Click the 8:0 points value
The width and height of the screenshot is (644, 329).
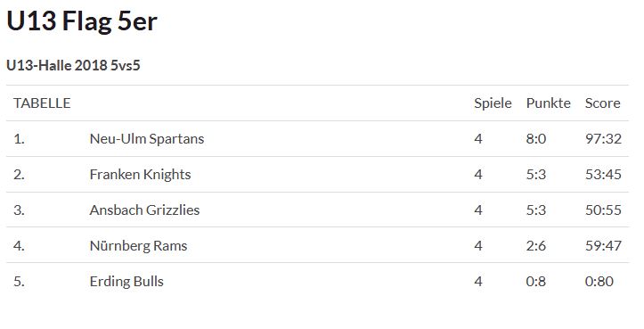(536, 139)
